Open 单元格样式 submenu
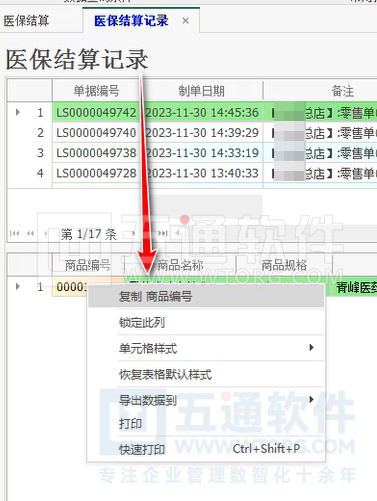 click(206, 348)
